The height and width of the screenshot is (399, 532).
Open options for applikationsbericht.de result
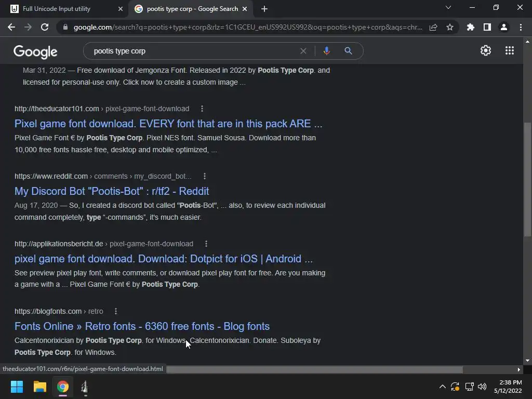point(206,244)
